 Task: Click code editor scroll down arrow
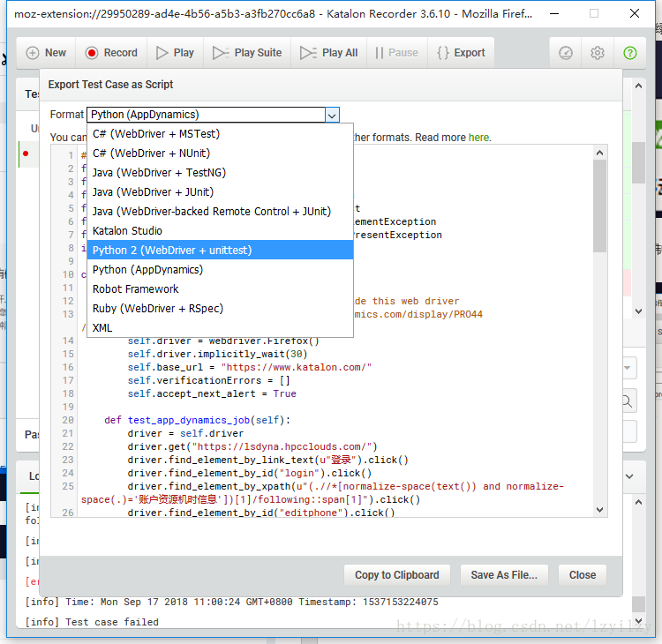point(599,510)
